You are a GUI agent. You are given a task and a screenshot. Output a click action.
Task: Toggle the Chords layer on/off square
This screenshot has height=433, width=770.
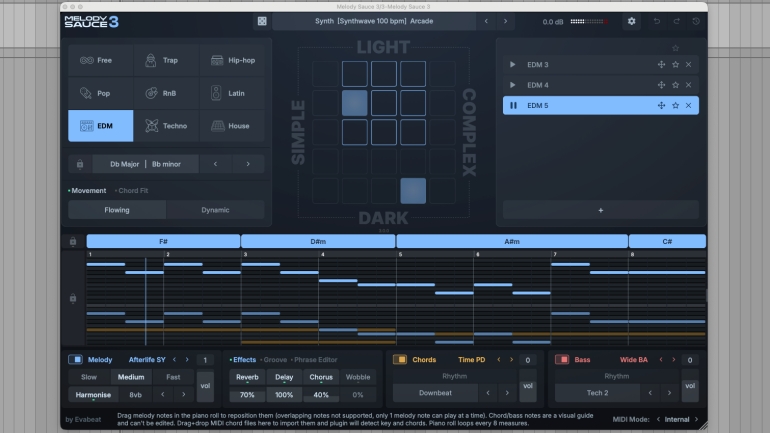coord(400,359)
